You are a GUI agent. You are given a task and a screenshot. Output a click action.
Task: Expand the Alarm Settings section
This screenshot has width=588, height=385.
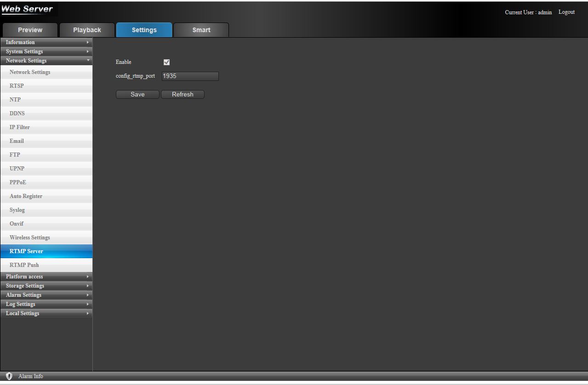tap(46, 295)
